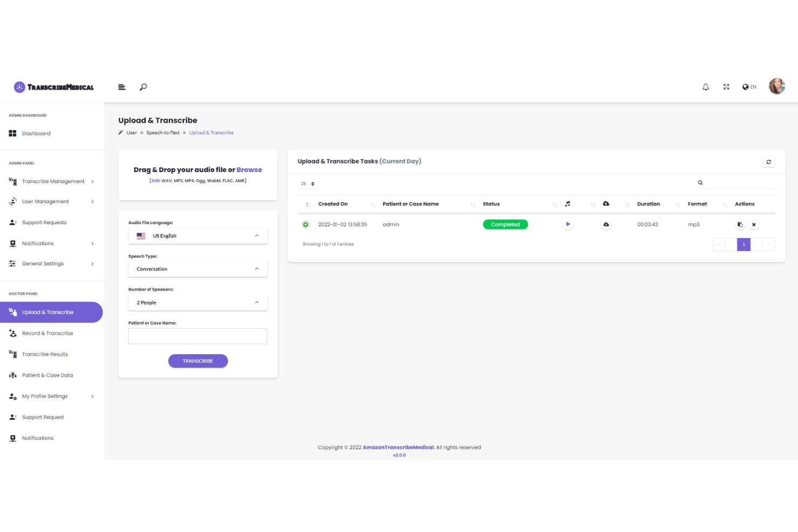Expand the General Settings menu

point(52,264)
